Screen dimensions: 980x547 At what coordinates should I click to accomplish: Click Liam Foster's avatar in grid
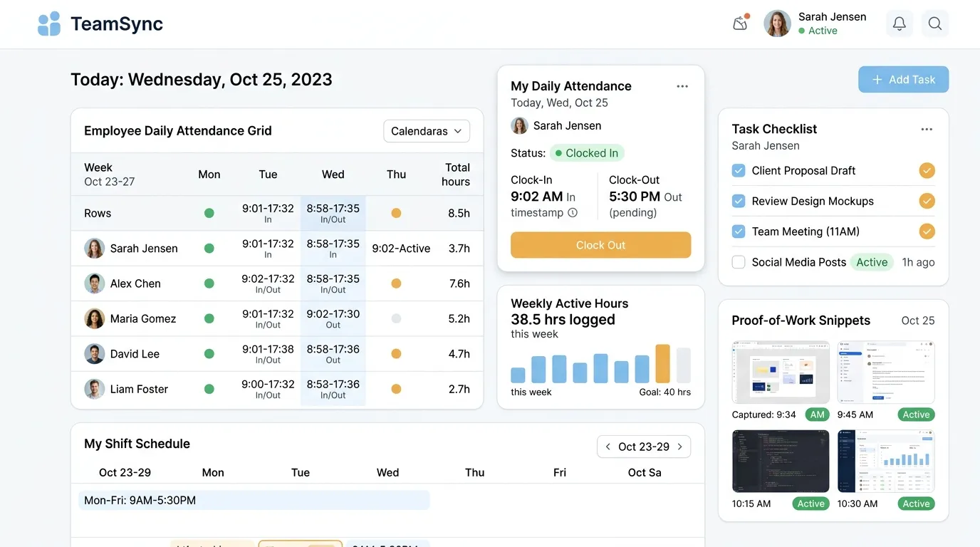tap(95, 389)
